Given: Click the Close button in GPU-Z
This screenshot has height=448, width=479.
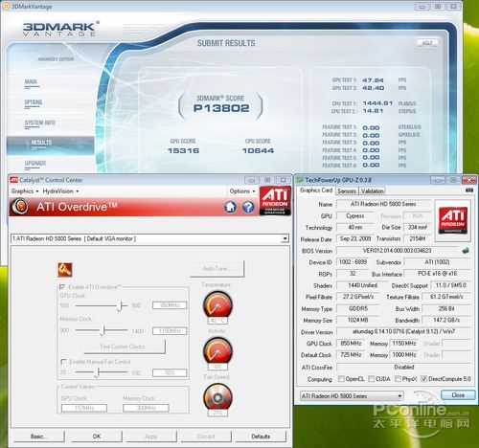Looking at the screenshot, I should (x=458, y=395).
